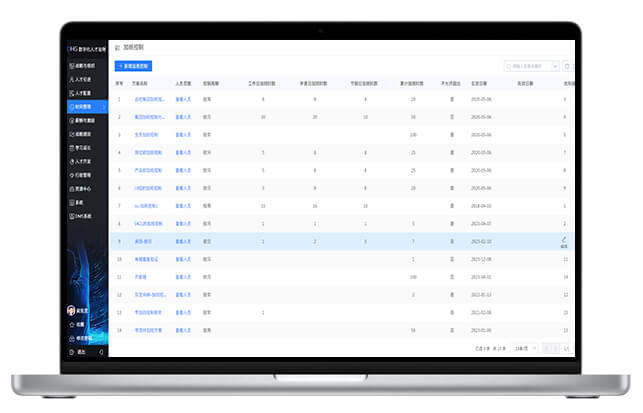Go to the next page in the pagination

(559, 348)
